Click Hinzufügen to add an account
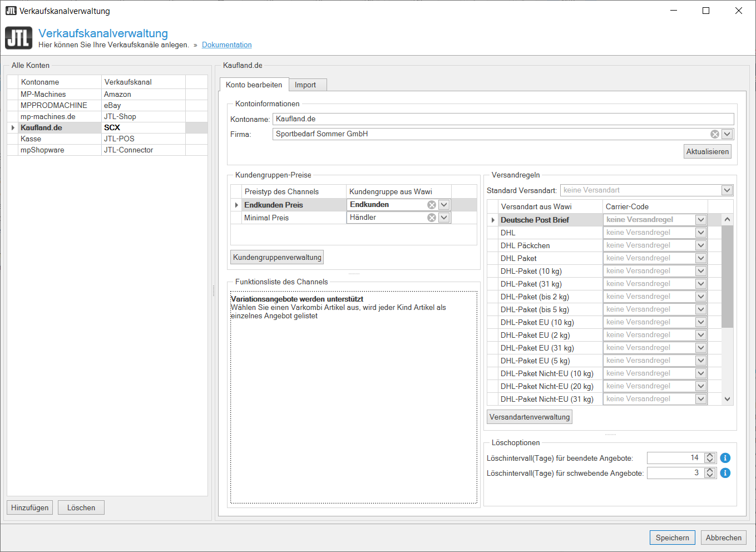 (30, 507)
